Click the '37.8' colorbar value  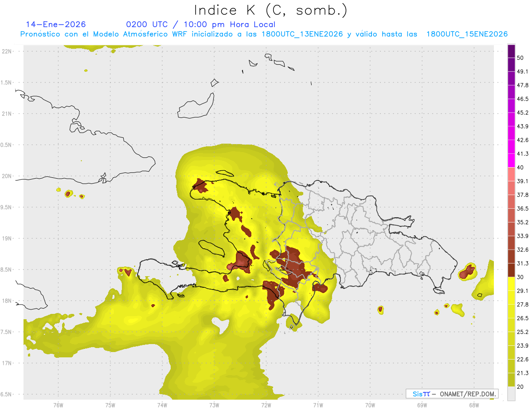(x=523, y=195)
